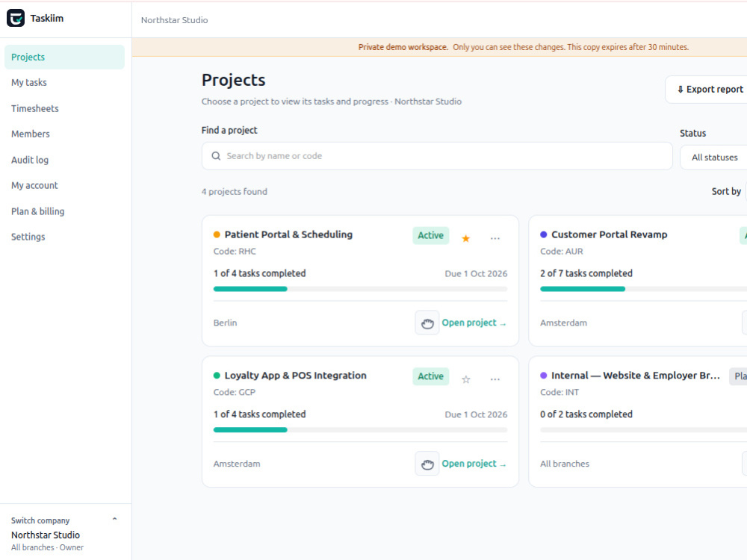This screenshot has width=747, height=560.
Task: View the Audit log
Action: point(30,160)
